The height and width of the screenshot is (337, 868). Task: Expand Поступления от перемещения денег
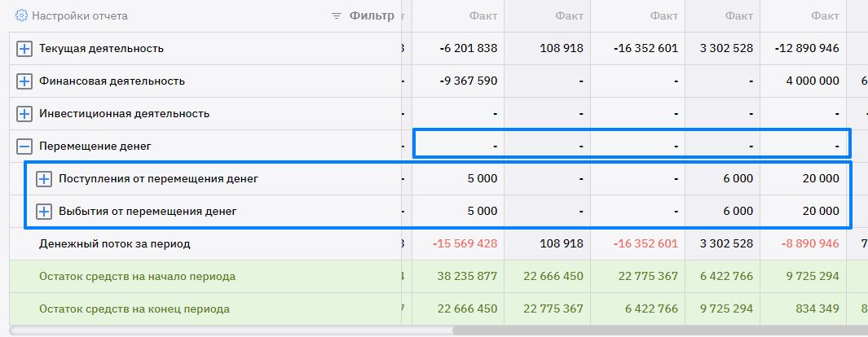[44, 179]
